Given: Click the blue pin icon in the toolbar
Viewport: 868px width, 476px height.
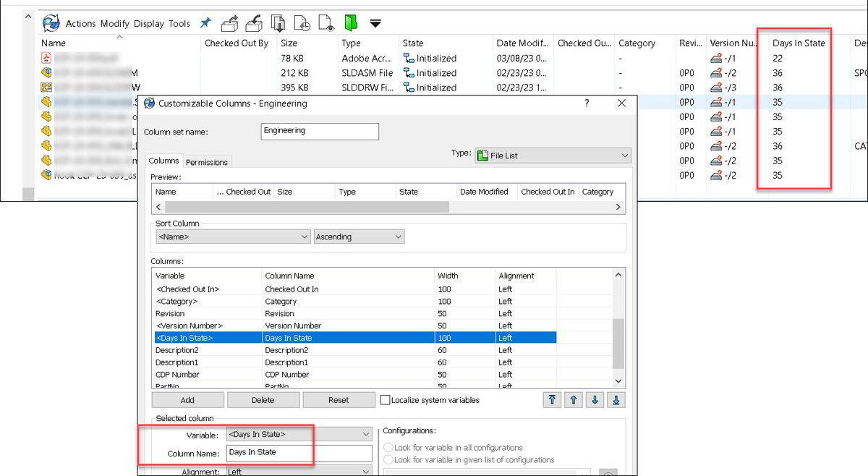Looking at the screenshot, I should point(205,23).
